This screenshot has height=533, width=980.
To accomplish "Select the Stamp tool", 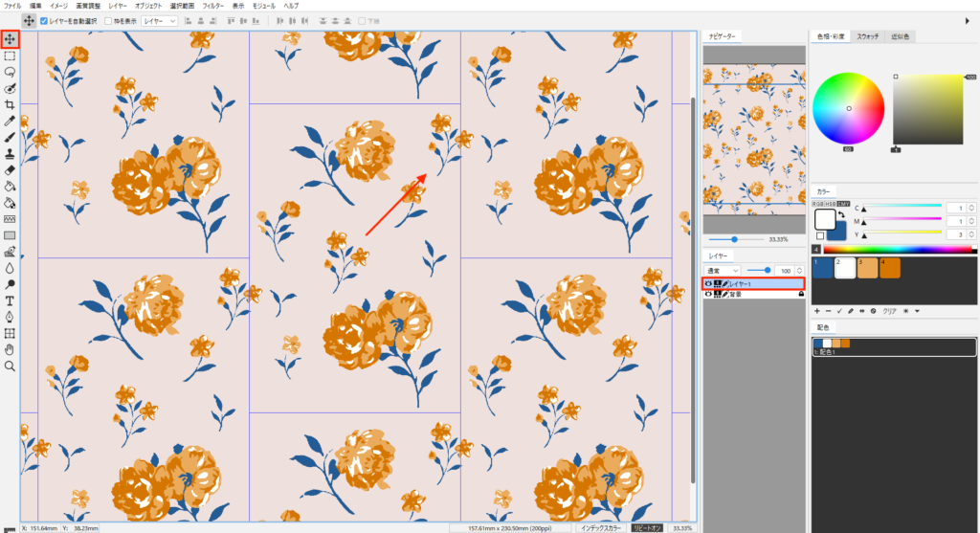I will 10,154.
